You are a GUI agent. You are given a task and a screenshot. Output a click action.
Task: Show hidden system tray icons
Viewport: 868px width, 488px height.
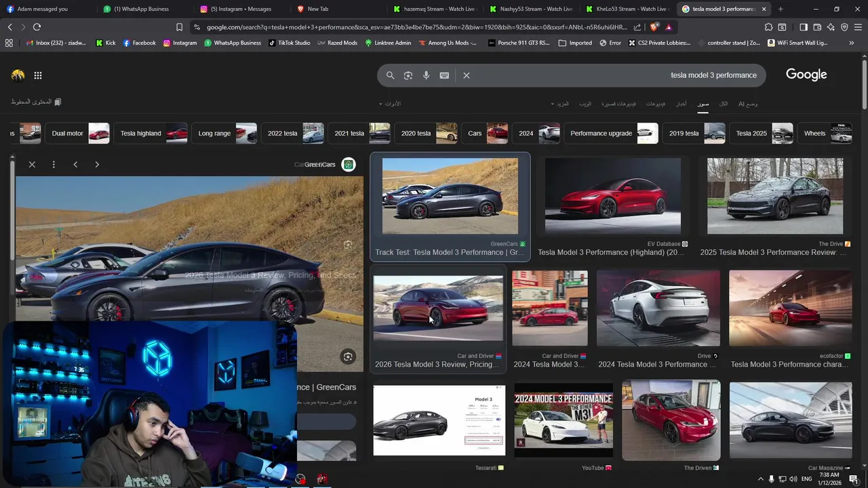click(x=760, y=479)
